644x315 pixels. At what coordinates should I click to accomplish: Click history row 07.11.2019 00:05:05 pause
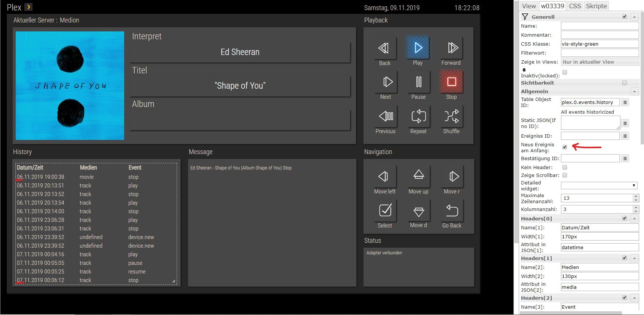(96, 263)
